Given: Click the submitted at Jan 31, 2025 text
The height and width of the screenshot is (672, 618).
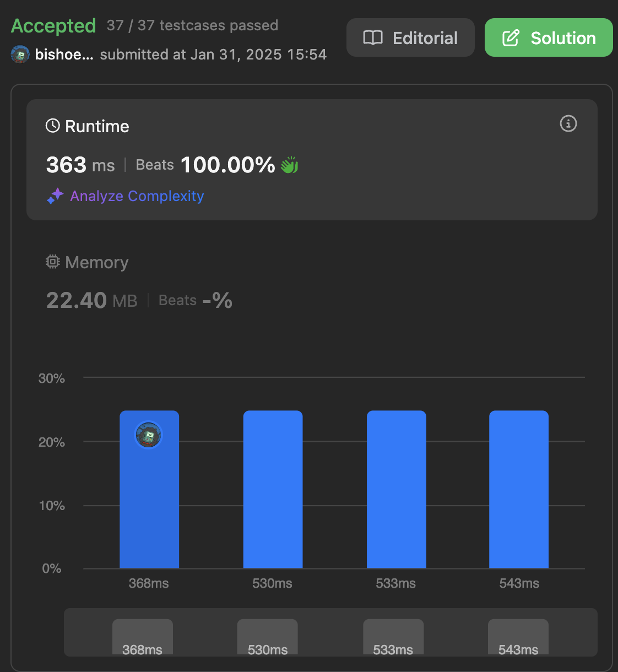Looking at the screenshot, I should (x=213, y=55).
